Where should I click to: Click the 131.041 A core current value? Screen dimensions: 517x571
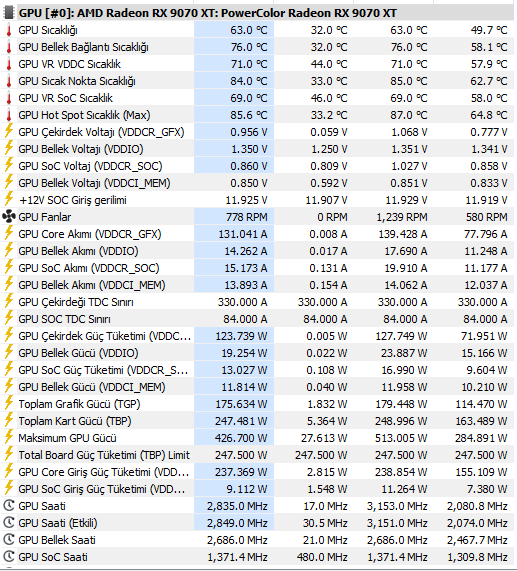pyautogui.click(x=242, y=234)
